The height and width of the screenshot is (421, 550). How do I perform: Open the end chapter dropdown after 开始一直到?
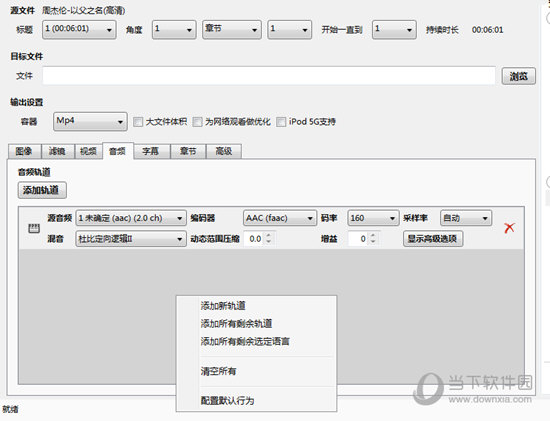click(x=394, y=29)
